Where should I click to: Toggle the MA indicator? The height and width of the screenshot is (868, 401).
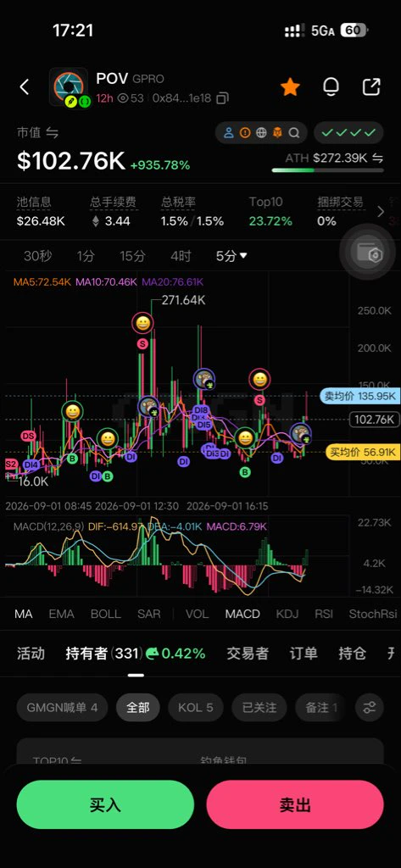[23, 614]
